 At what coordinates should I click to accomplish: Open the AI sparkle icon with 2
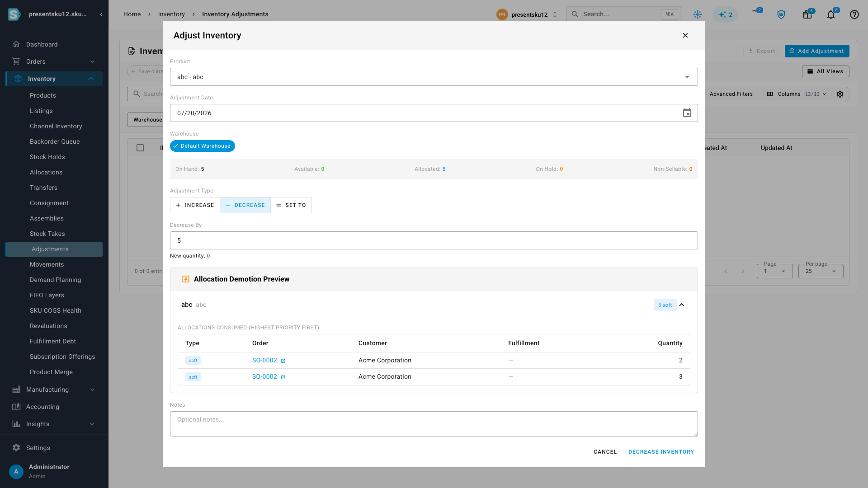click(725, 14)
